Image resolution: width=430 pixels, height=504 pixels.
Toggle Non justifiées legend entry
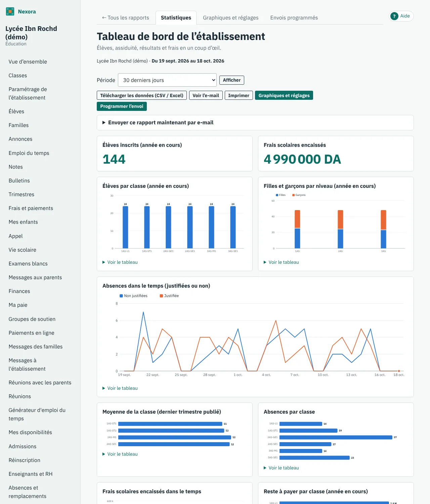[133, 296]
